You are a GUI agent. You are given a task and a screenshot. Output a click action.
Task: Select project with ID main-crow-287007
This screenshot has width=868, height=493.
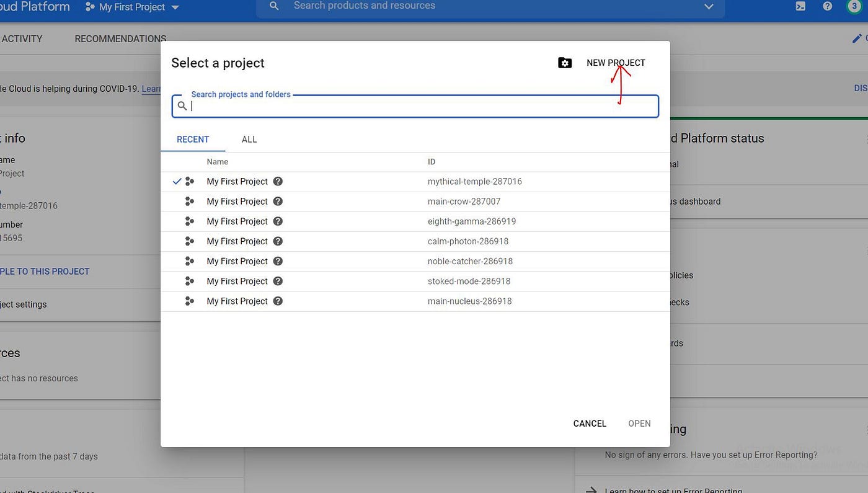(415, 202)
